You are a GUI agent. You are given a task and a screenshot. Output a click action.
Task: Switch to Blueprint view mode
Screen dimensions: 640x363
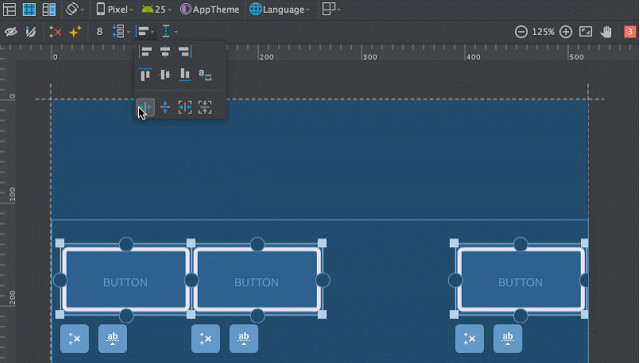(29, 9)
